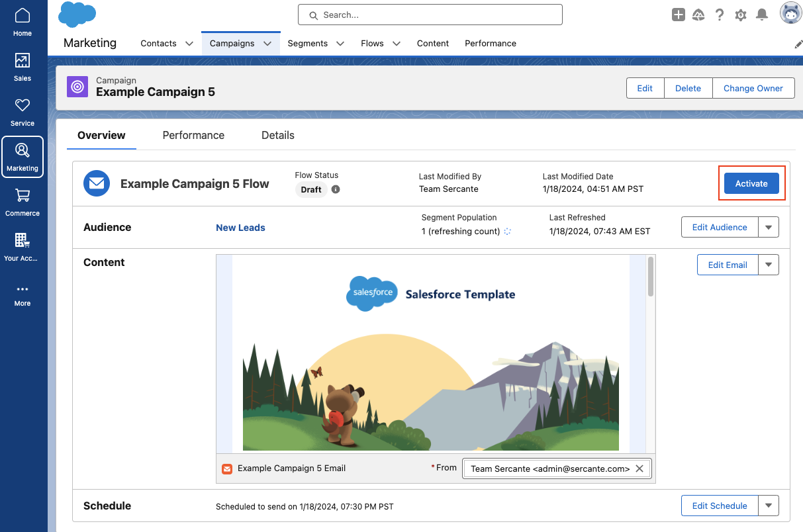
Task: Open the global create plus icon
Action: (x=678, y=15)
